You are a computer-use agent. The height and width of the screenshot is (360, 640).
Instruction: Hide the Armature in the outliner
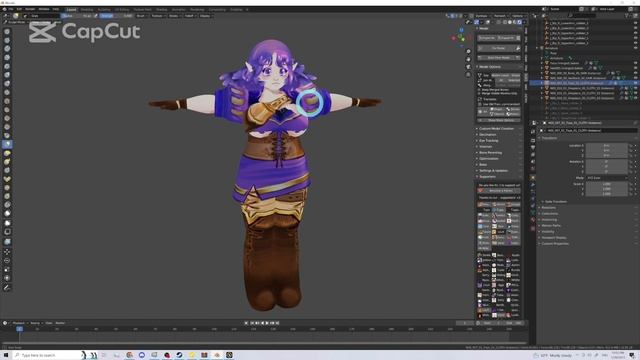pos(636,48)
